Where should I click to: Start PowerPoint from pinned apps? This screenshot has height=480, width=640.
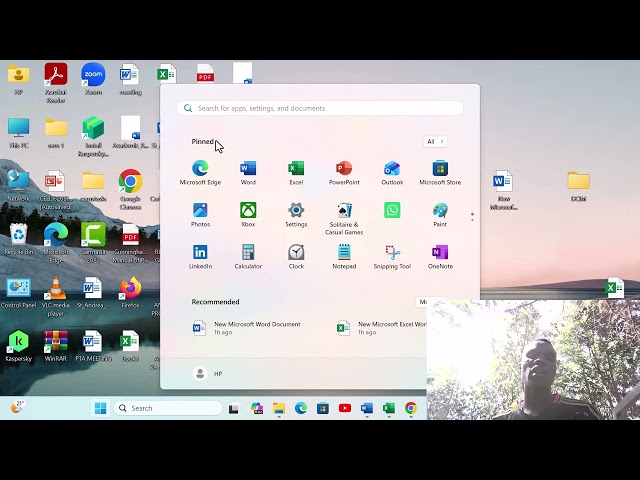(x=344, y=173)
